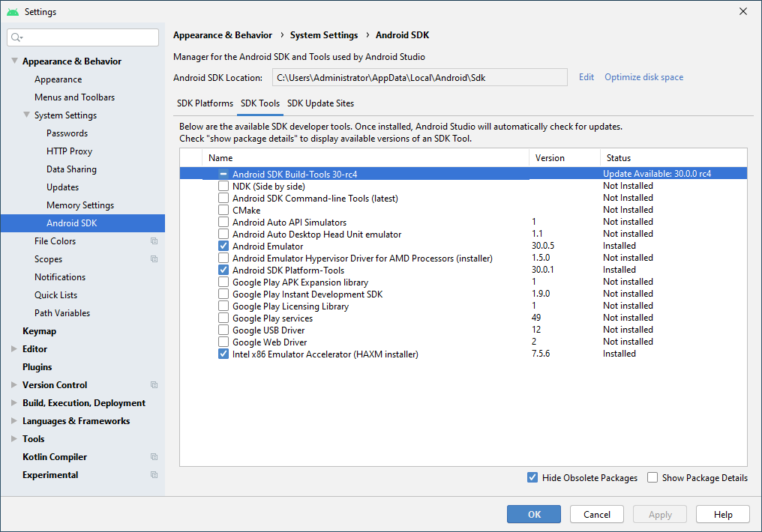The image size is (762, 532).
Task: Click System Settings in the breadcrumb
Action: (324, 35)
